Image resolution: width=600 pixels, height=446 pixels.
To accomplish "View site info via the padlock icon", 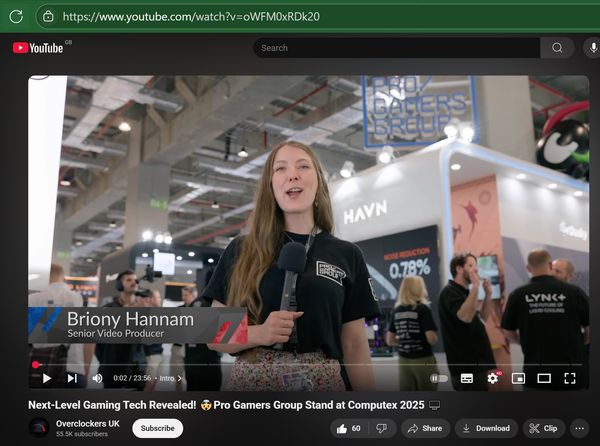I will click(48, 16).
